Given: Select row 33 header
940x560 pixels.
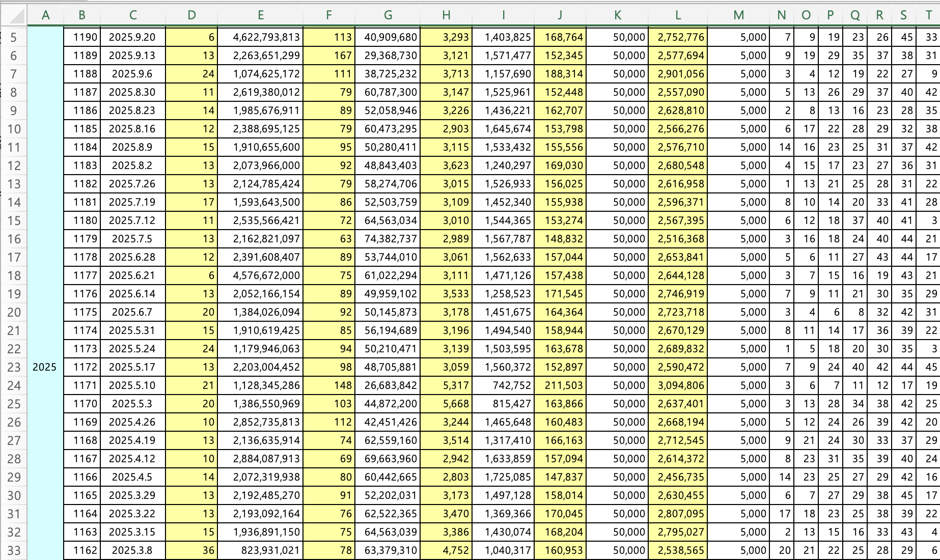Looking at the screenshot, I should [x=13, y=550].
